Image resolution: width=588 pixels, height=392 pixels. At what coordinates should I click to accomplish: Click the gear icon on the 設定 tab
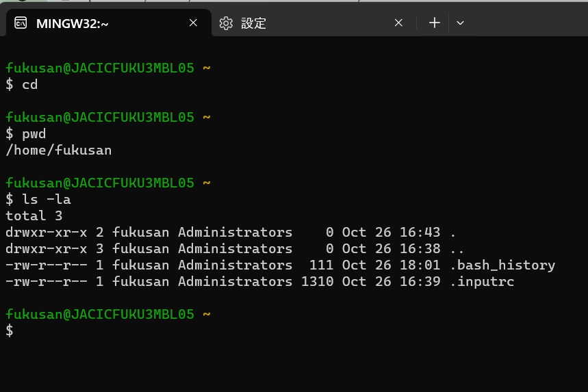tap(226, 23)
